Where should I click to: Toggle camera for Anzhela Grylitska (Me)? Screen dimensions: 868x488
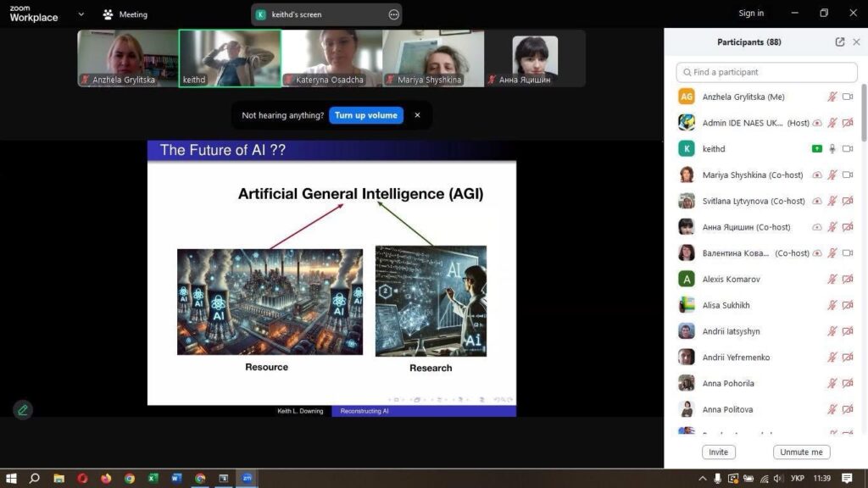coord(847,97)
